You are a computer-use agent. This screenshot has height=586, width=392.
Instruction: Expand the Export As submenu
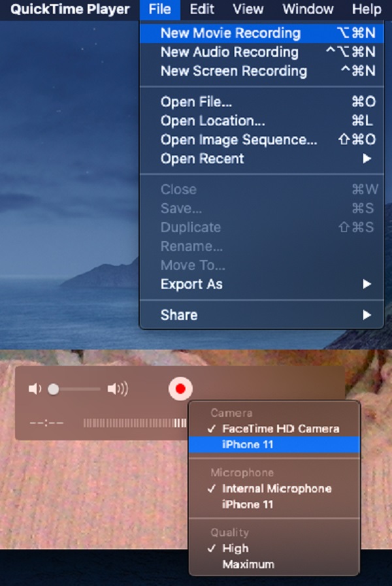tap(261, 284)
